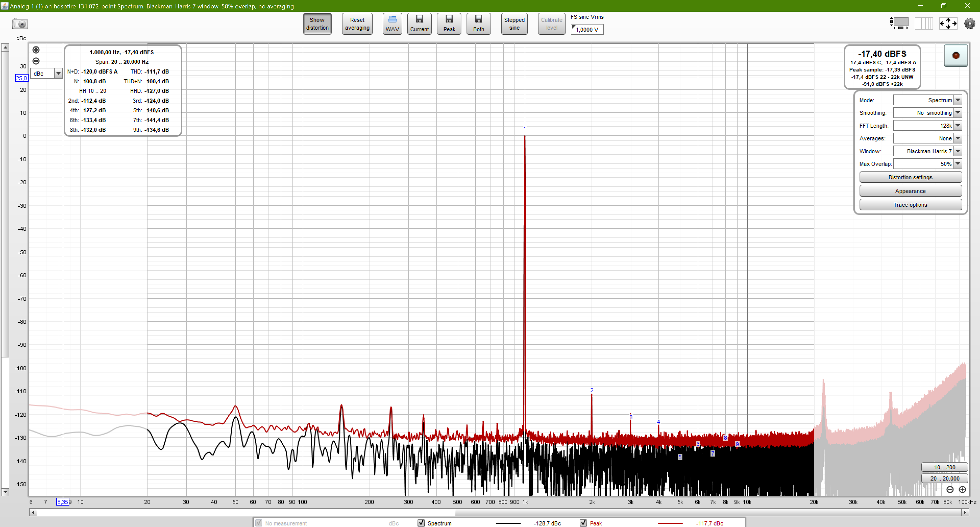Zoom out vertical axis with minus icon
980x527 pixels.
coord(36,61)
